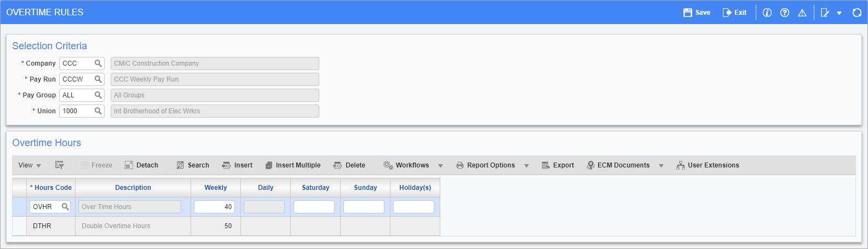Click the warning triangle icon

[802, 13]
